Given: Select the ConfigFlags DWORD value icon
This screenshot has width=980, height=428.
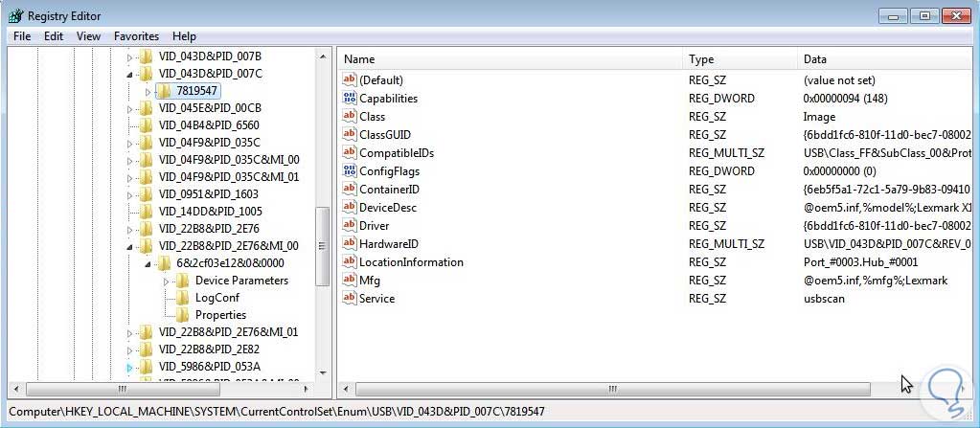Looking at the screenshot, I should 350,171.
